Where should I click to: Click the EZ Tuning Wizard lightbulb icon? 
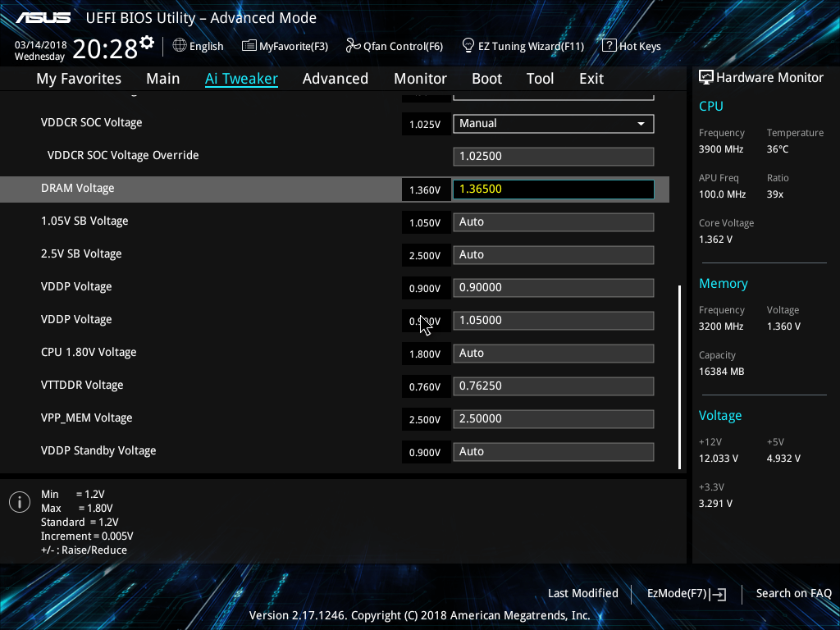(x=468, y=46)
